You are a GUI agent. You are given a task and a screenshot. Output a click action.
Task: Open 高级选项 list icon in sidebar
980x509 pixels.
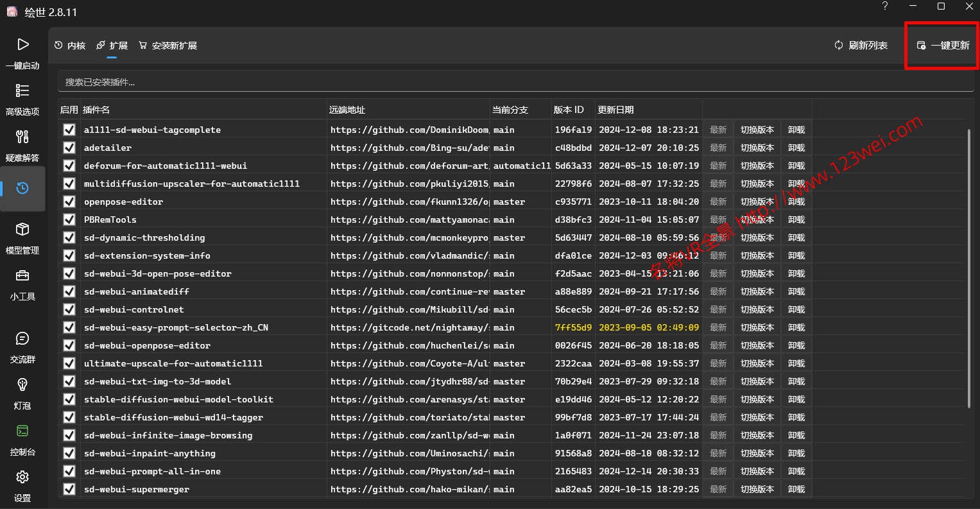click(22, 91)
